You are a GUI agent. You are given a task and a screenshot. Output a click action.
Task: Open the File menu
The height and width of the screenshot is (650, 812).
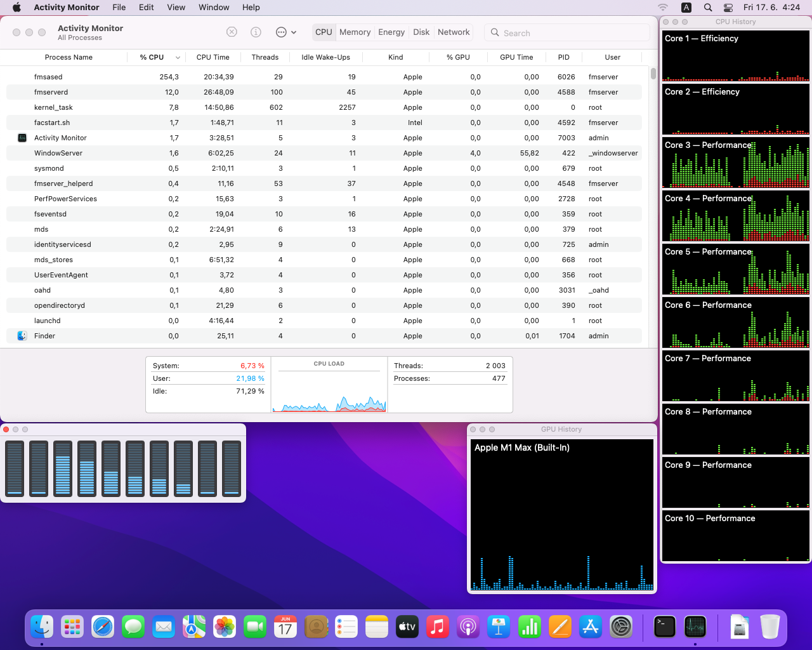(119, 8)
